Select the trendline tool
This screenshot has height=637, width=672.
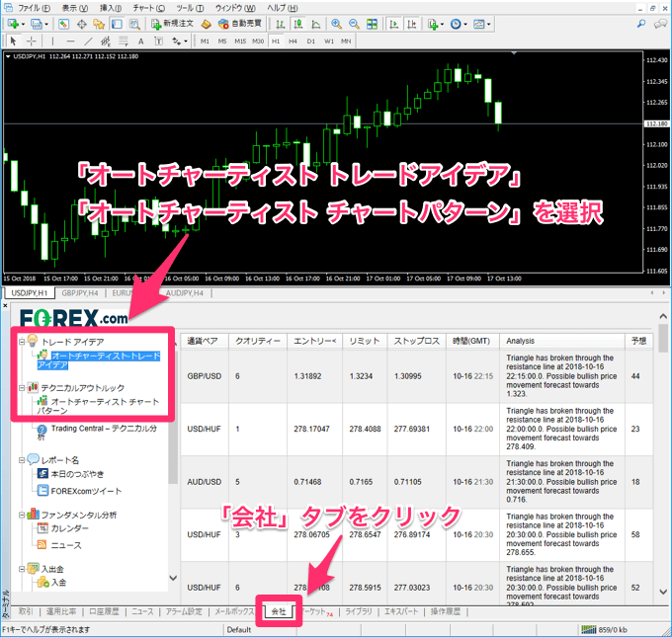pos(88,41)
